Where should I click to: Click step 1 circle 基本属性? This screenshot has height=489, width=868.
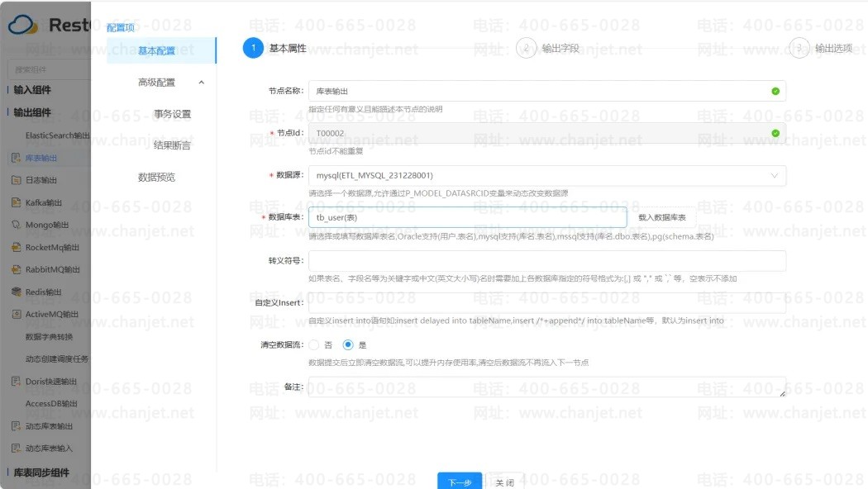tap(253, 48)
